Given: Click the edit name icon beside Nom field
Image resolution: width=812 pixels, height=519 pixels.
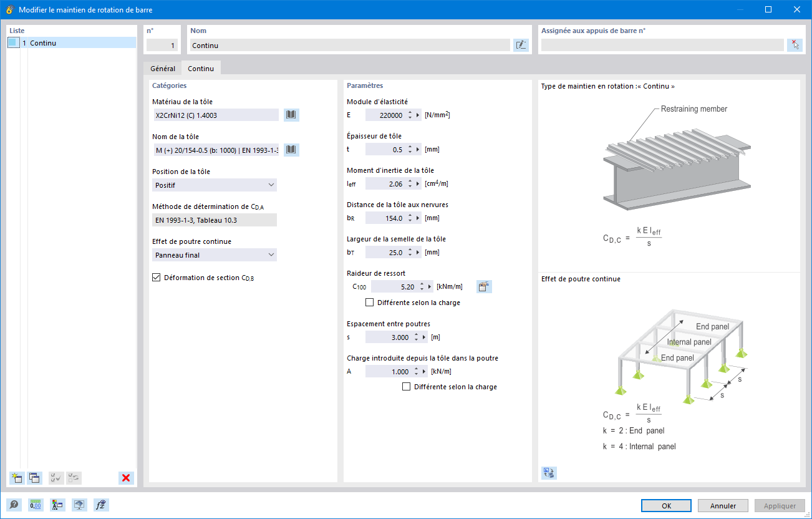Looking at the screenshot, I should (521, 45).
